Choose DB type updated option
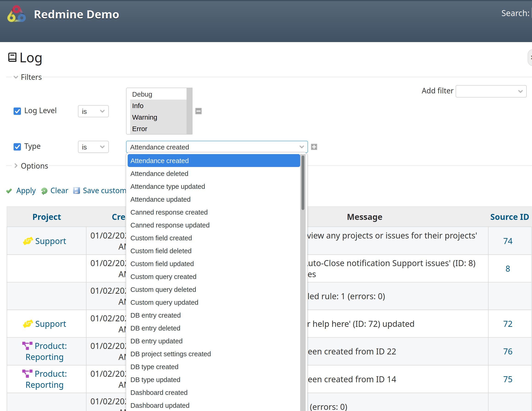This screenshot has height=411, width=532. 214,379
